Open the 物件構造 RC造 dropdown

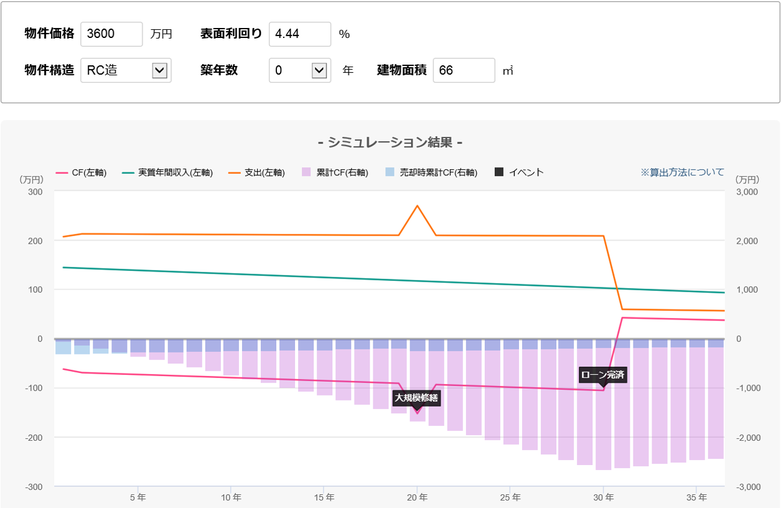[126, 70]
